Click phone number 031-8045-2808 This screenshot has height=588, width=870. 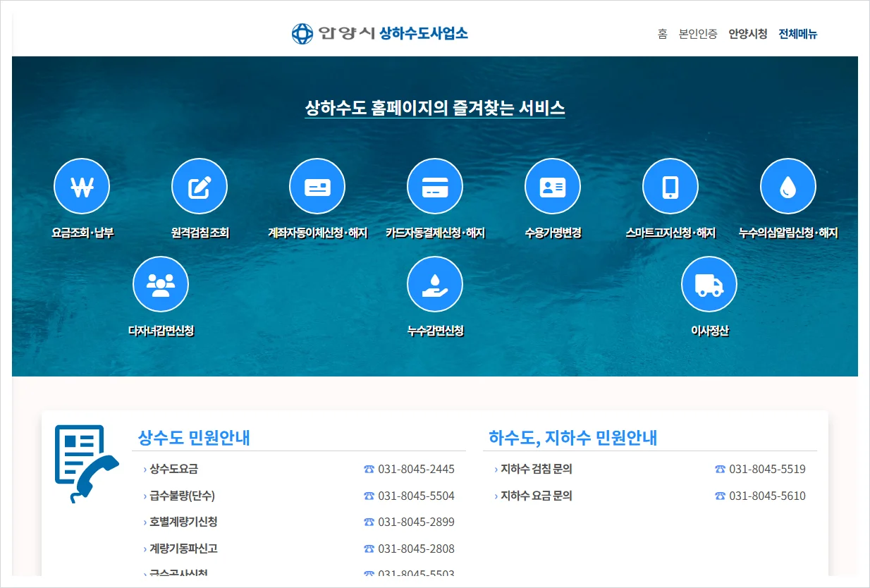pyautogui.click(x=417, y=549)
